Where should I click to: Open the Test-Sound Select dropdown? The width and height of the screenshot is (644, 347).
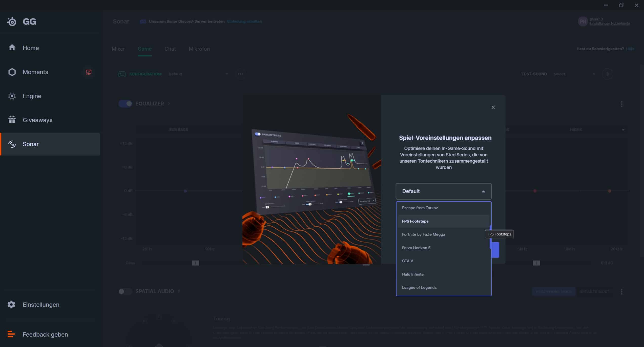[574, 74]
